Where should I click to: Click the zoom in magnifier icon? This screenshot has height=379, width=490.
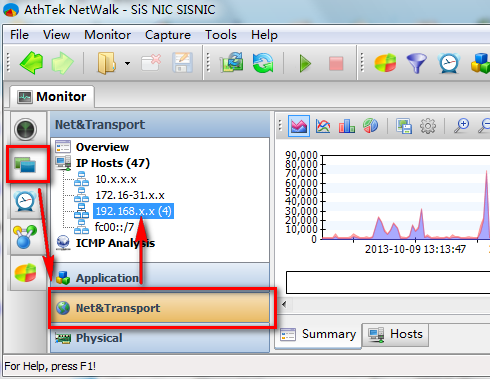pyautogui.click(x=461, y=126)
